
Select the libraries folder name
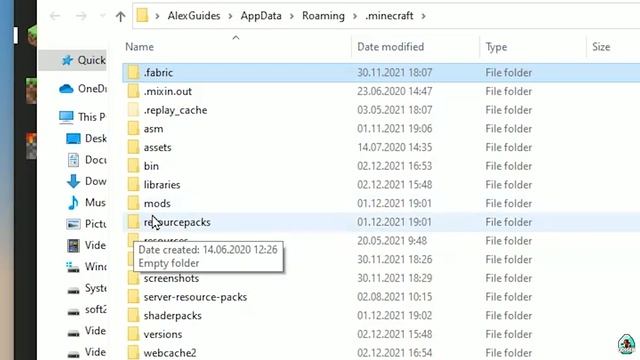(162, 185)
